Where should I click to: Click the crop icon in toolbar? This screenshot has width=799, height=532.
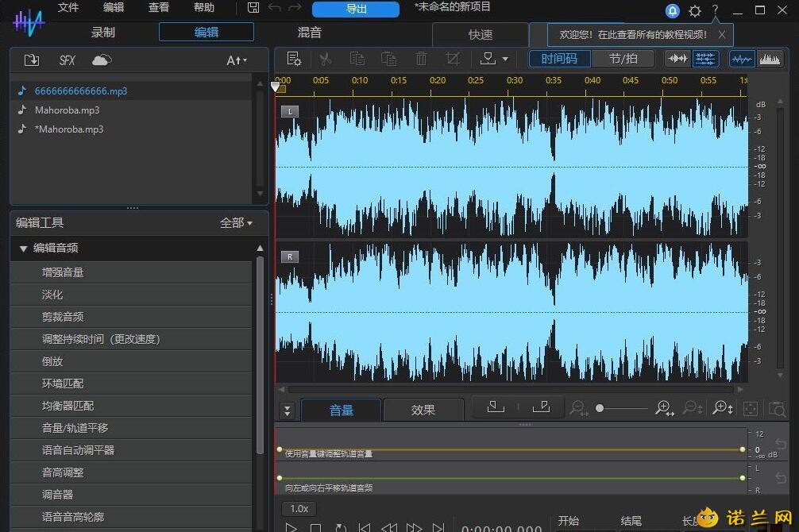453,59
